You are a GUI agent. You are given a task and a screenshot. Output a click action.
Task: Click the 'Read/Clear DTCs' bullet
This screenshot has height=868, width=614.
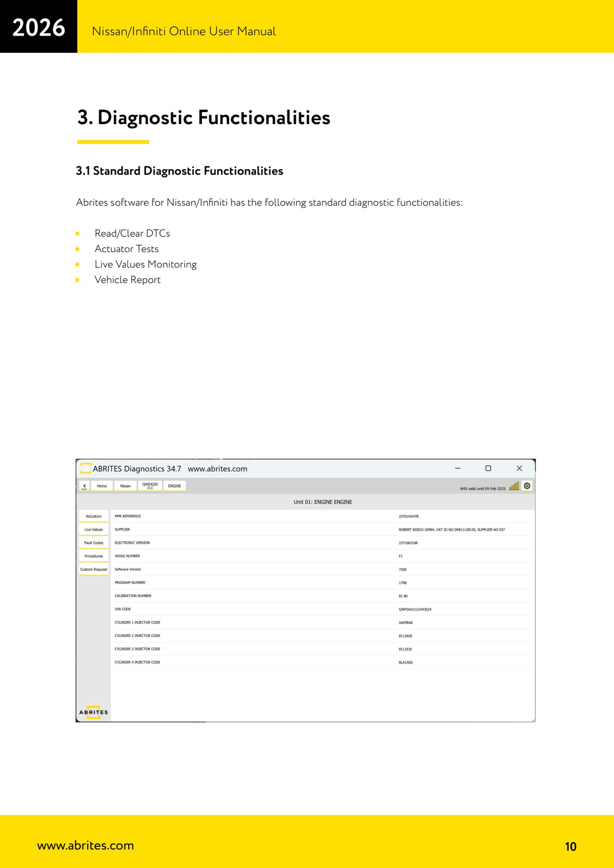click(132, 233)
